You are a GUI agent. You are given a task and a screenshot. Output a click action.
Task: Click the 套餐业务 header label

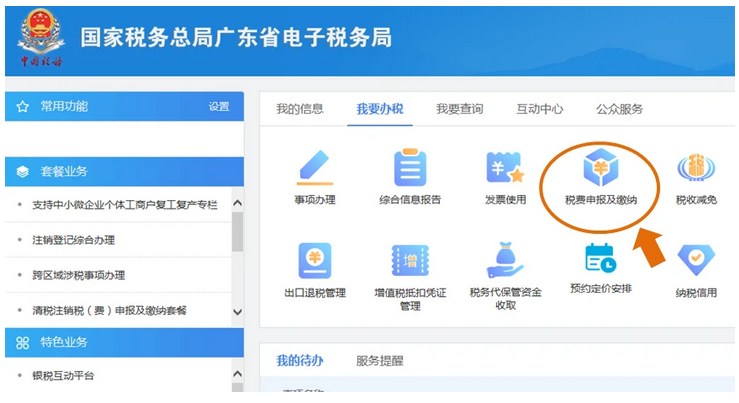click(64, 172)
